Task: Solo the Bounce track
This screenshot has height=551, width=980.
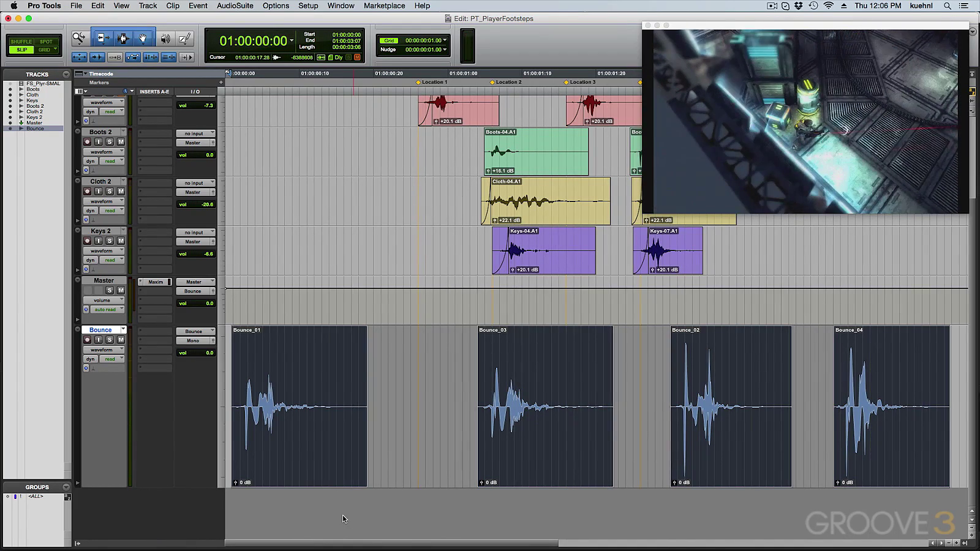Action: pyautogui.click(x=110, y=340)
